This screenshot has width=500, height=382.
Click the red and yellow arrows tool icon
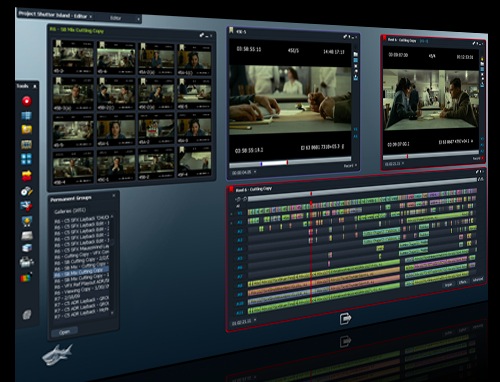[x=27, y=175]
